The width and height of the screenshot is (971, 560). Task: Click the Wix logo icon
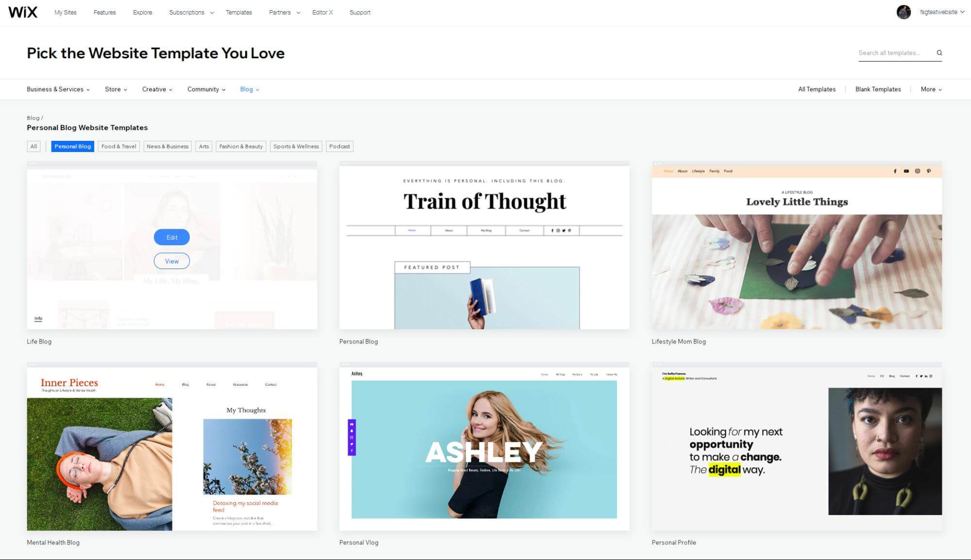tap(23, 12)
